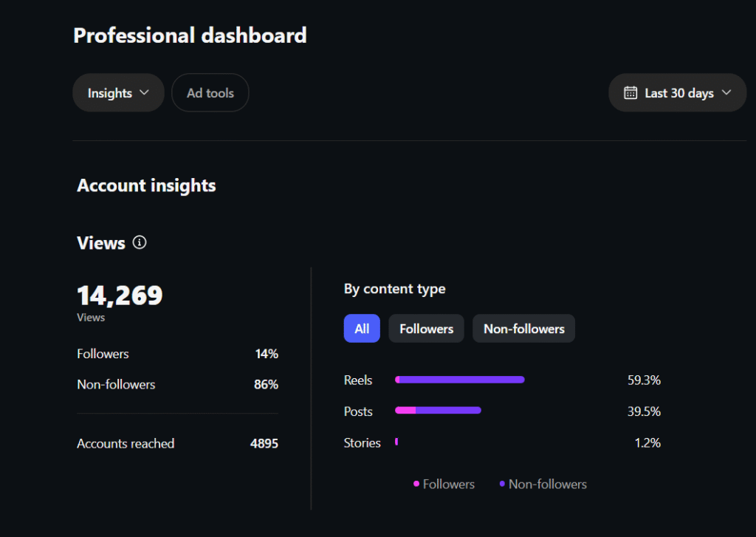756x537 pixels.
Task: Click the chevron arrow beside Insights
Action: pos(144,93)
